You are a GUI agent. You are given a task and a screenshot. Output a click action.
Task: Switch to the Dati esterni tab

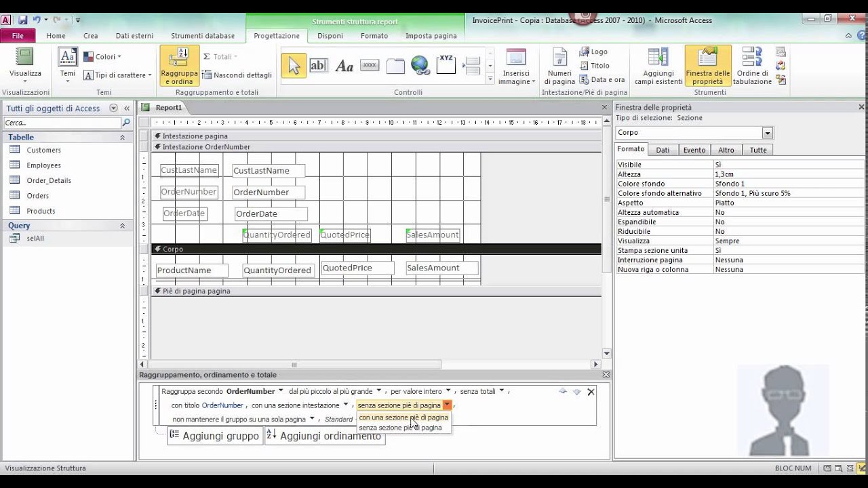[134, 36]
